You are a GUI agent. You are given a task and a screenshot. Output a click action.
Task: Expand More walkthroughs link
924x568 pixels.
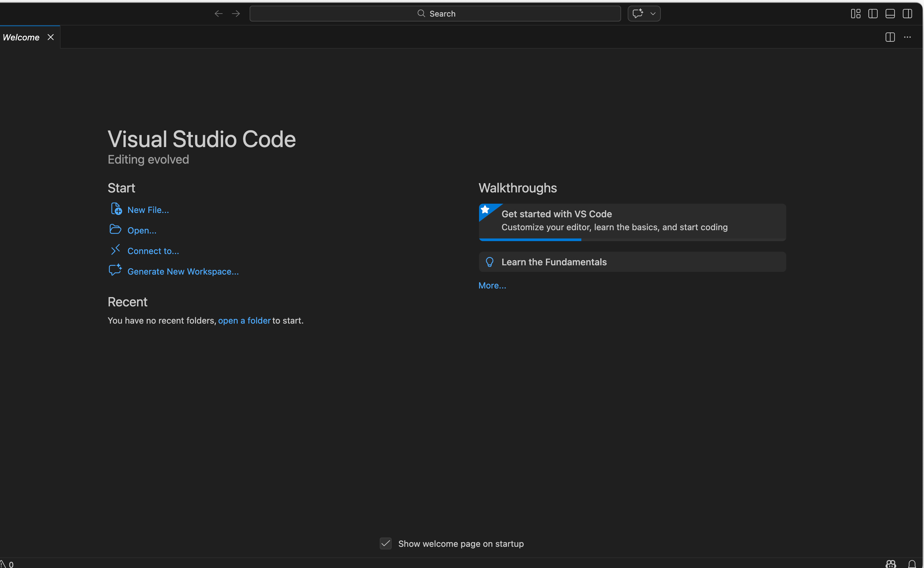[492, 285]
